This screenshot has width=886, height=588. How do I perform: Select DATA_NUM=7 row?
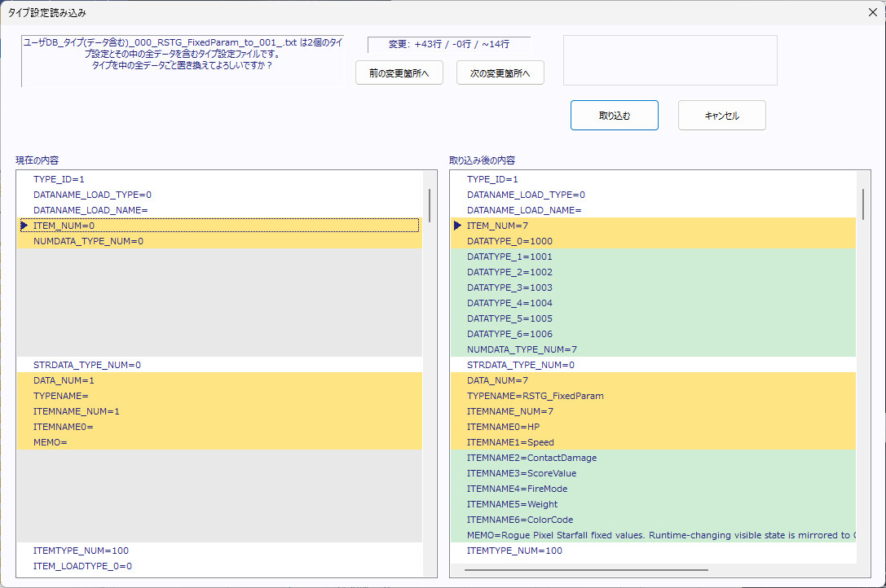653,380
